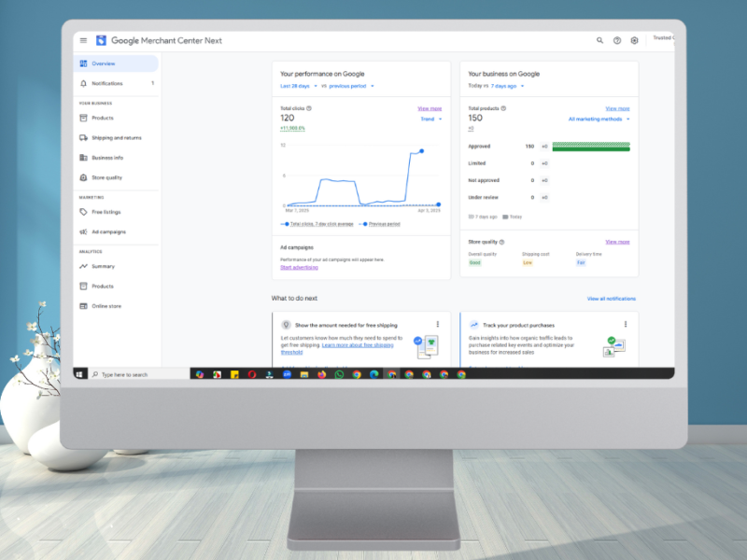Image resolution: width=747 pixels, height=560 pixels.
Task: Click the Shipping and returns truck icon
Action: [83, 137]
